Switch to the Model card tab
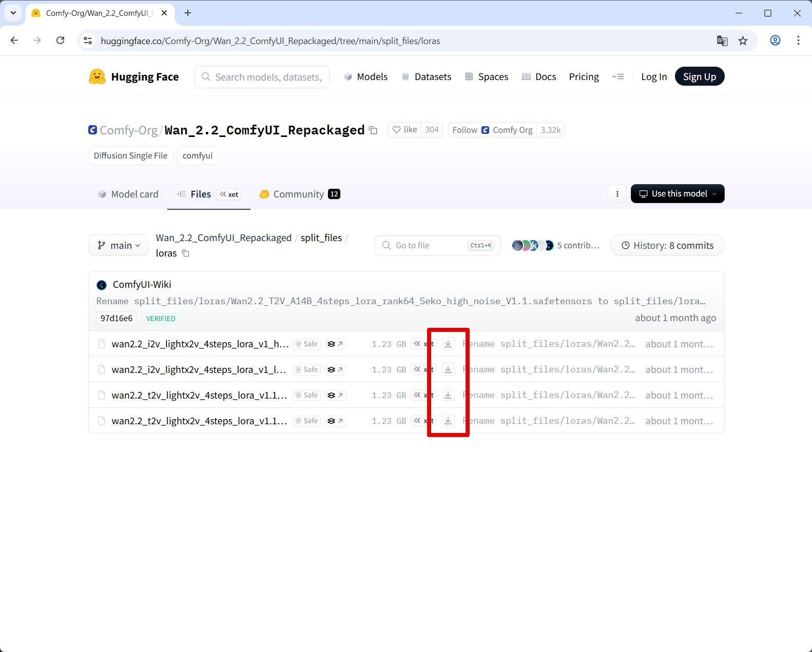This screenshot has width=812, height=652. point(128,194)
